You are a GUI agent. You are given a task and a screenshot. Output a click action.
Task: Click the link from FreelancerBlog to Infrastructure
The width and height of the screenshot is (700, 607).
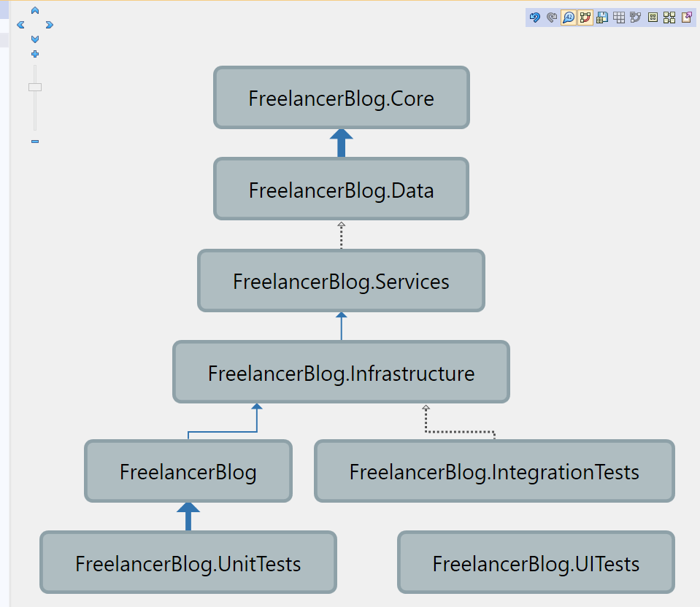point(223,432)
